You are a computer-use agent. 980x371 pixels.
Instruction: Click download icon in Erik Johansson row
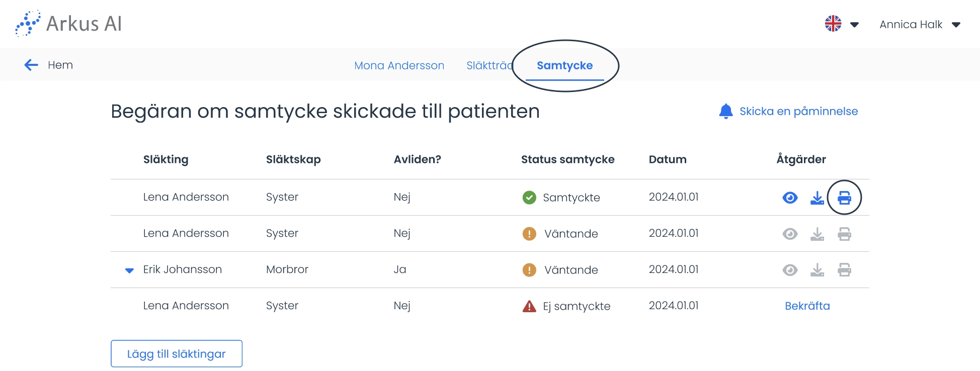[x=817, y=270]
